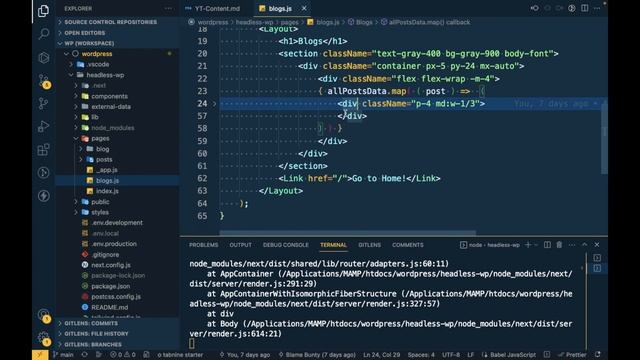Screen dimensions: 640x360
Task: Open the Explorer view in activity bar
Action: tap(43, 11)
